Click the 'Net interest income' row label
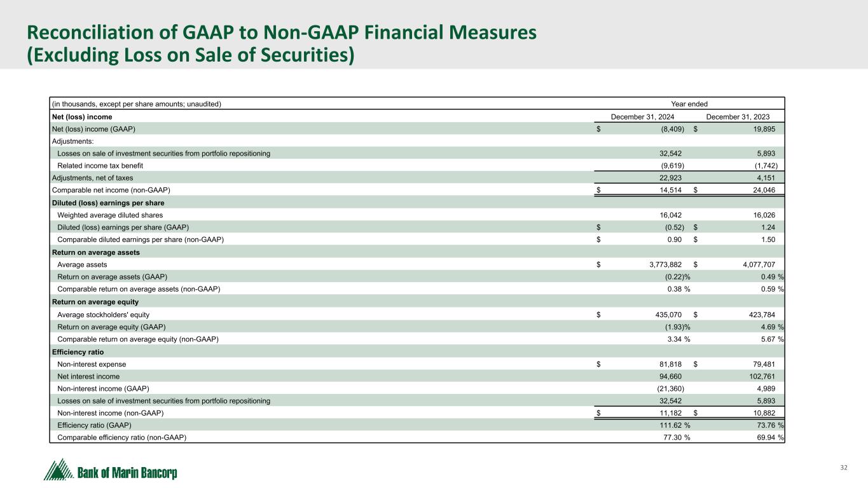The image size is (868, 488). point(88,376)
